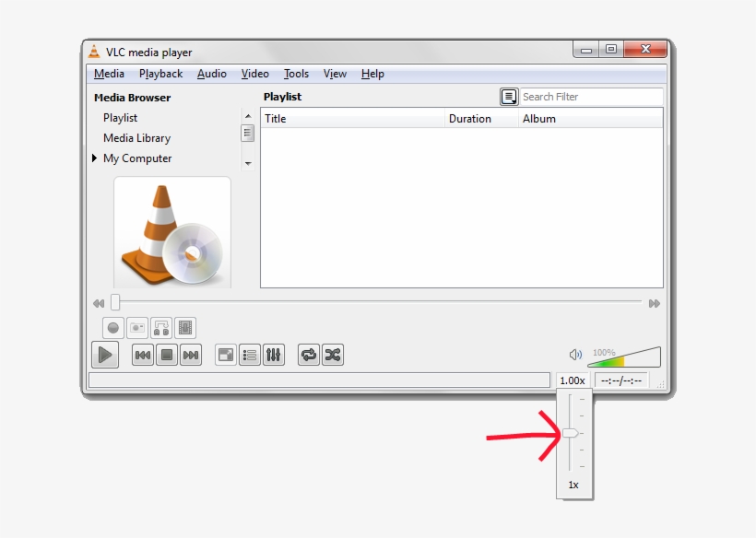Open the Video menu

click(x=255, y=74)
